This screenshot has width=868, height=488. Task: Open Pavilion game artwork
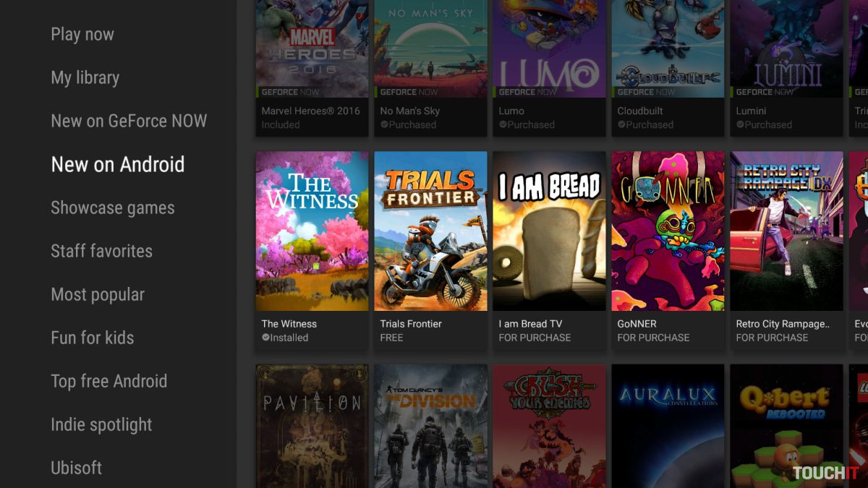pos(312,426)
